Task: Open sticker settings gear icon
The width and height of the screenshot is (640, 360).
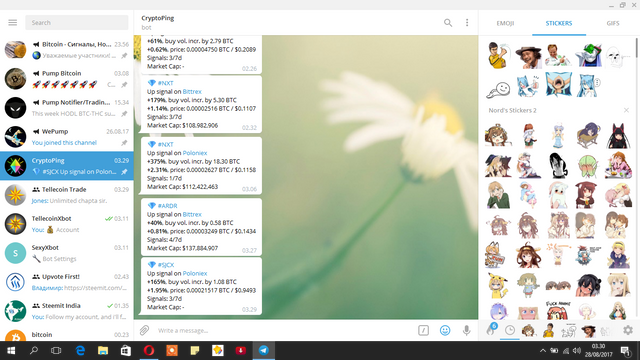Action: [628, 330]
